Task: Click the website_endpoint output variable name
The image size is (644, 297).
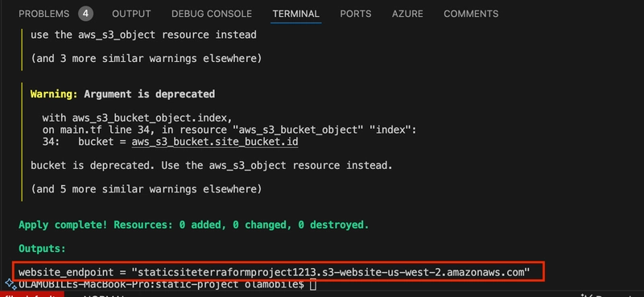Action: click(x=66, y=272)
